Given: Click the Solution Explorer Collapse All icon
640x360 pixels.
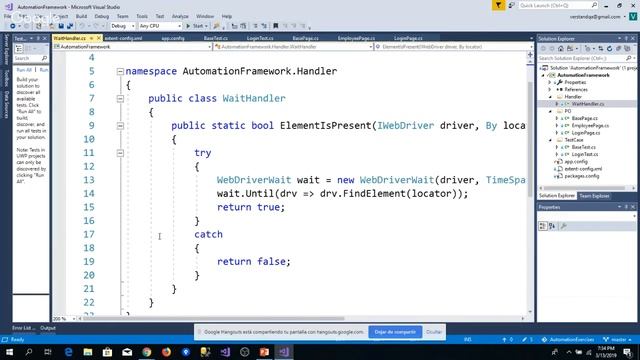Looking at the screenshot, I should (618, 49).
